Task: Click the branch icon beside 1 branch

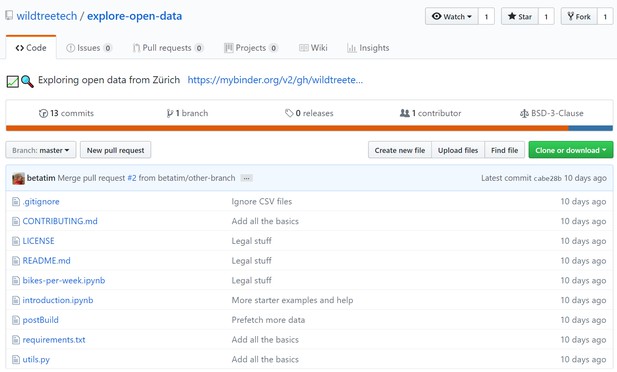Action: click(170, 113)
